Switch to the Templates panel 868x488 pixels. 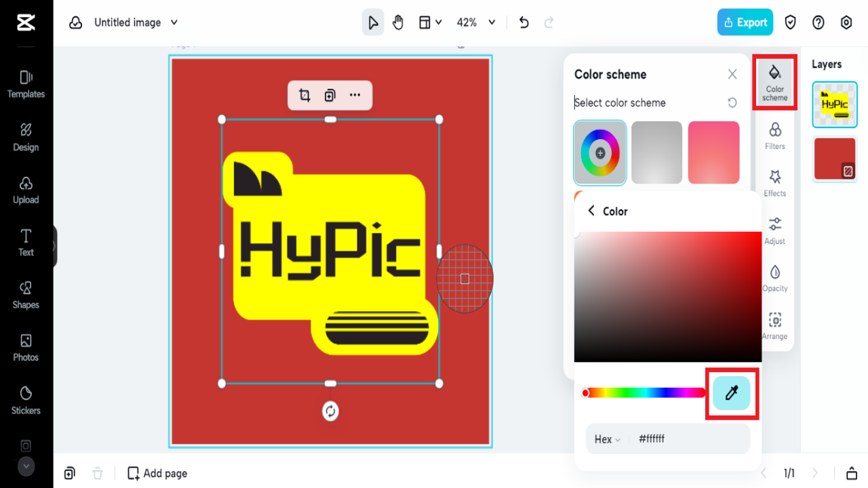(26, 83)
